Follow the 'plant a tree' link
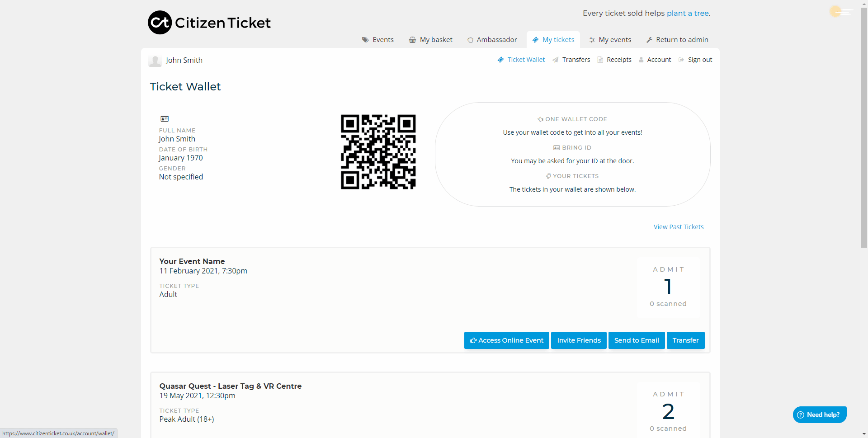Screen dimensions: 868x438 pyautogui.click(x=688, y=13)
